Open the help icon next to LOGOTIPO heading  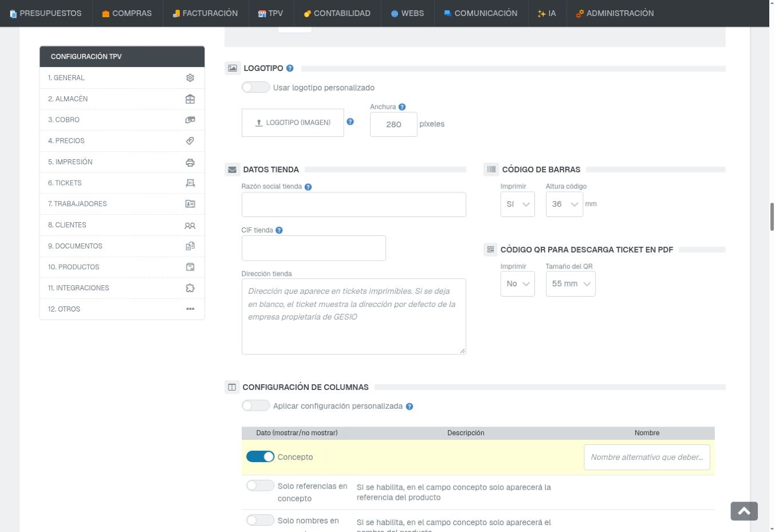(290, 68)
